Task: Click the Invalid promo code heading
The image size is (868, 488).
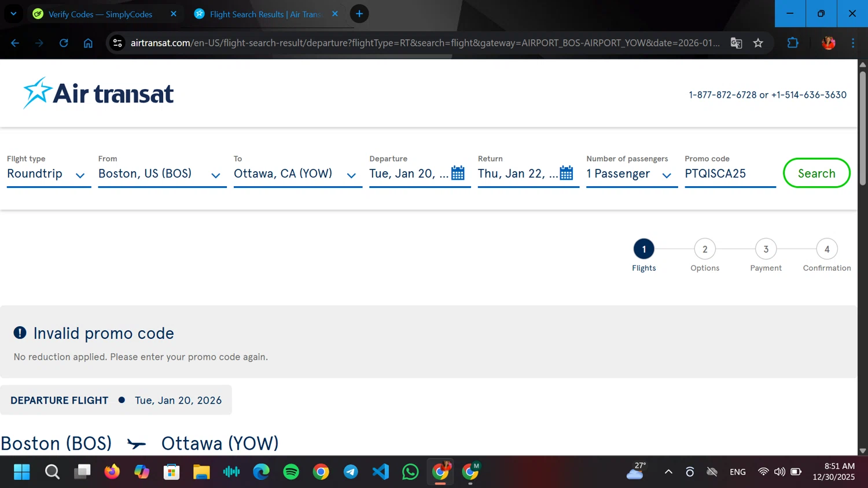Action: (x=104, y=333)
